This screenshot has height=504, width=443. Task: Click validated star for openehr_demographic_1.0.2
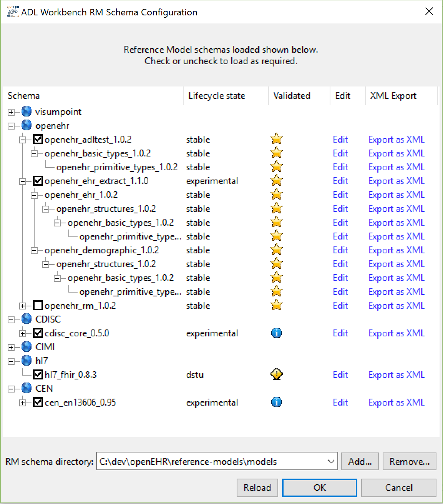tap(277, 250)
